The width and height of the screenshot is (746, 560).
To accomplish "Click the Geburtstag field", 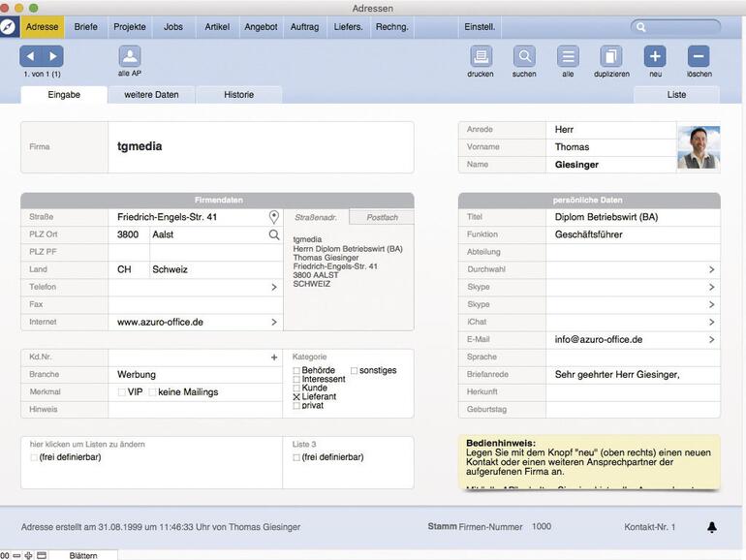I will click(x=633, y=409).
